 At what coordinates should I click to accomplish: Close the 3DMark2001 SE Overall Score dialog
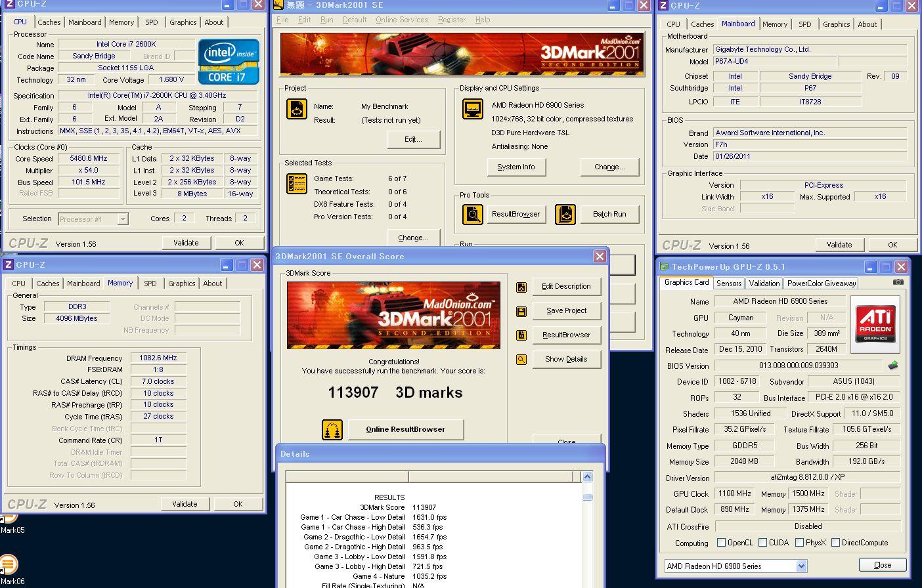point(600,257)
